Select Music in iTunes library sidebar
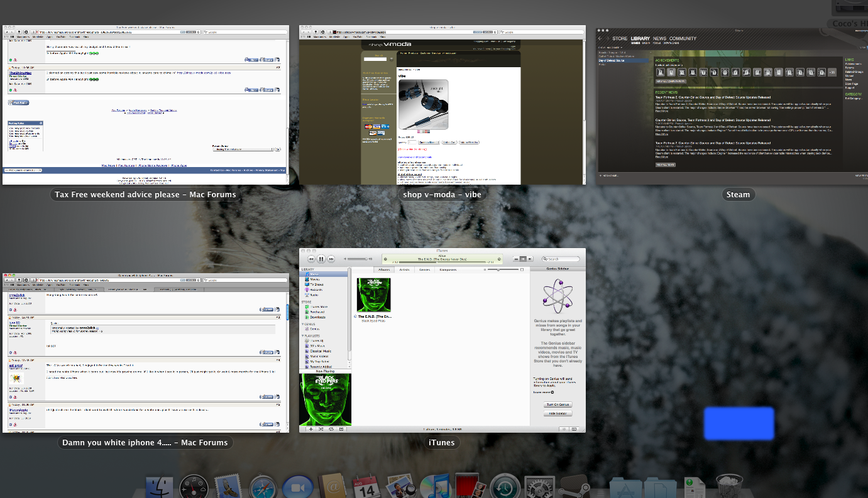 (323, 274)
